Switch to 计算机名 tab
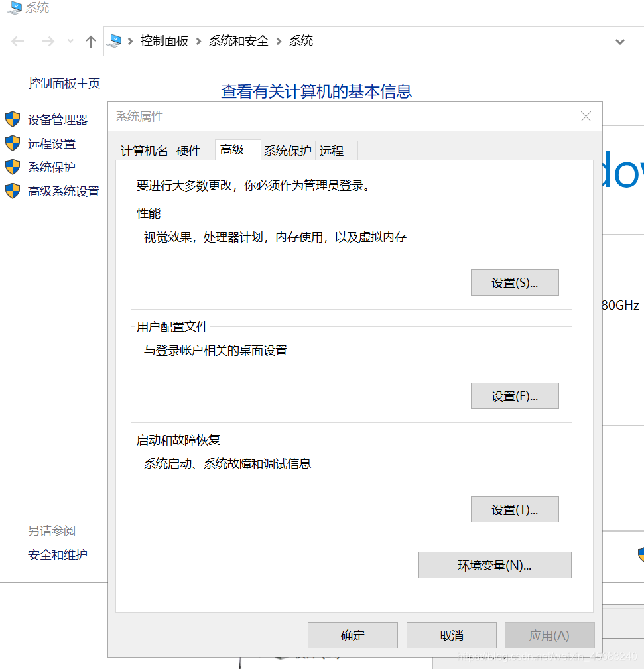 point(144,151)
